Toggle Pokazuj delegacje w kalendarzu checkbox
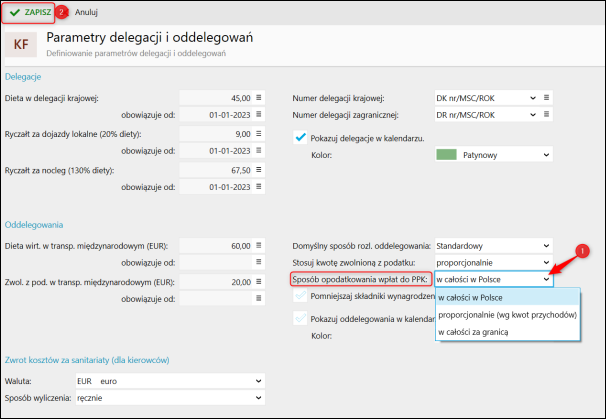The width and height of the screenshot is (606, 419). [x=300, y=138]
